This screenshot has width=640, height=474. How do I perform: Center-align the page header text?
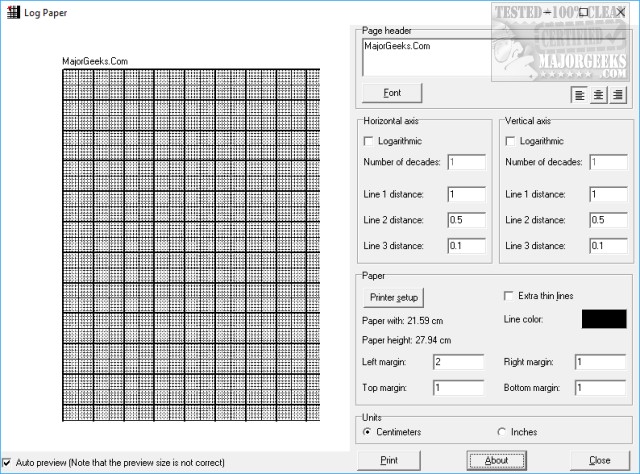(598, 95)
